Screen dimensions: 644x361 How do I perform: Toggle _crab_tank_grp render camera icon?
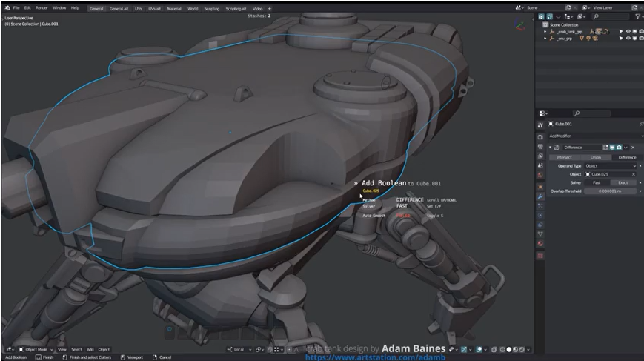pyautogui.click(x=641, y=32)
